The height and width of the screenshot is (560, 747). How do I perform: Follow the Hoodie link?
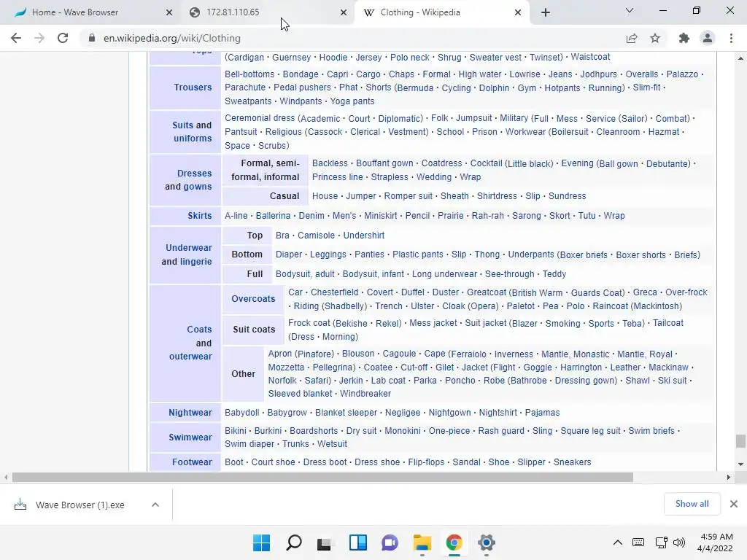333,57
